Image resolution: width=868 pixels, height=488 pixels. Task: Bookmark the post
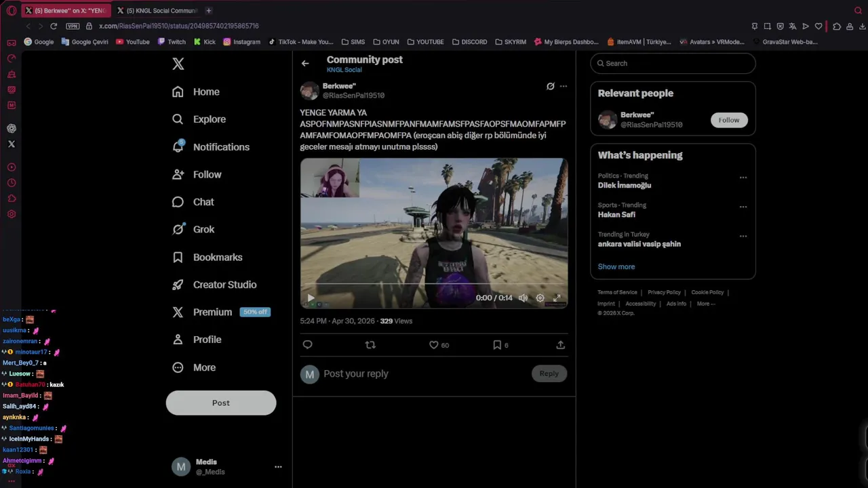point(497,345)
